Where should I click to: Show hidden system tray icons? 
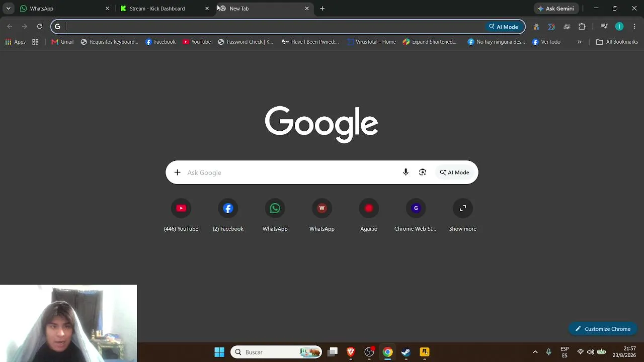[535, 352]
